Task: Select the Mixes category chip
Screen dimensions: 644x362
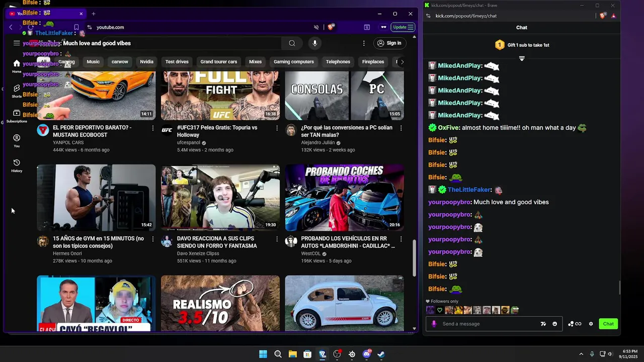Action: pyautogui.click(x=255, y=62)
